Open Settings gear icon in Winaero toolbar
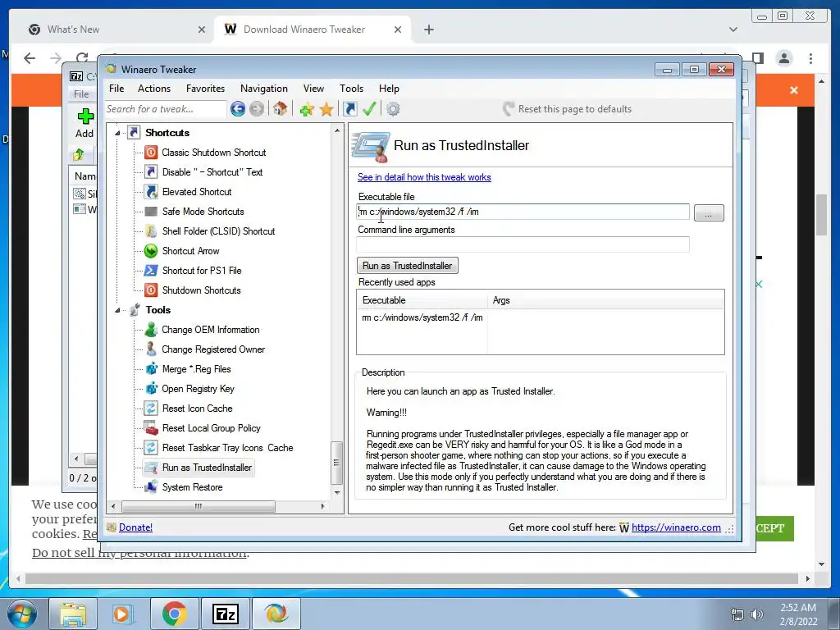The width and height of the screenshot is (840, 630). pyautogui.click(x=393, y=109)
